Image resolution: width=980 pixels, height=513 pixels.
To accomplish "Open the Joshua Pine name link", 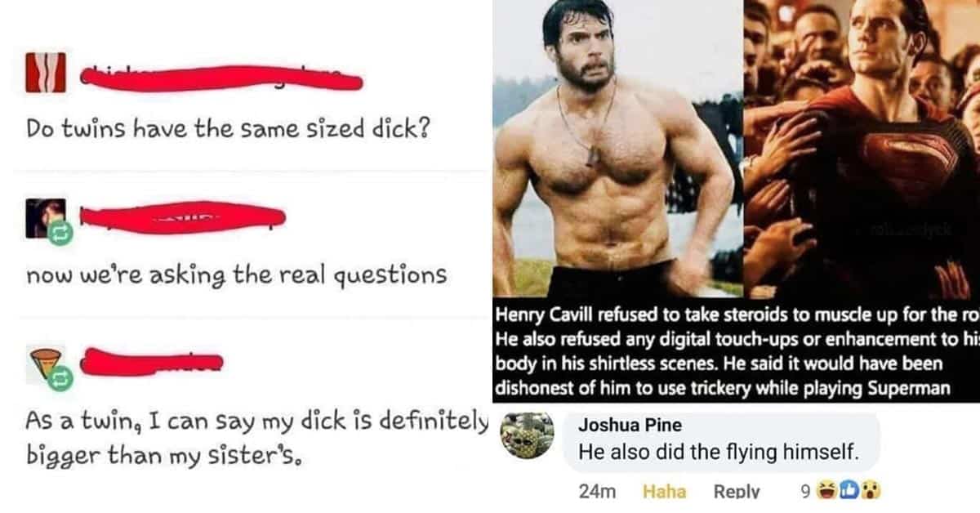I will click(x=617, y=426).
